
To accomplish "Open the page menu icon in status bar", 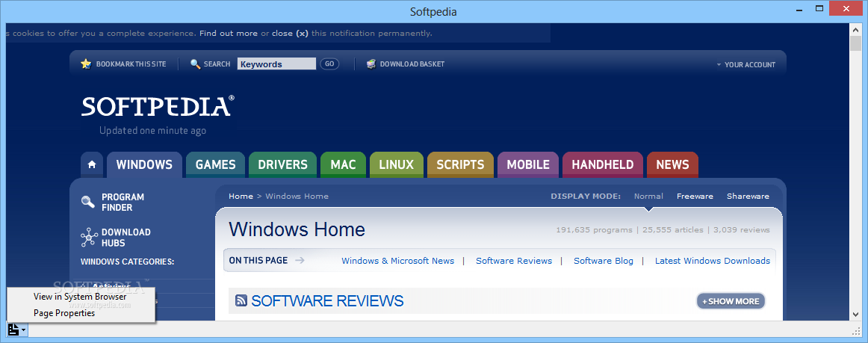I will point(16,330).
